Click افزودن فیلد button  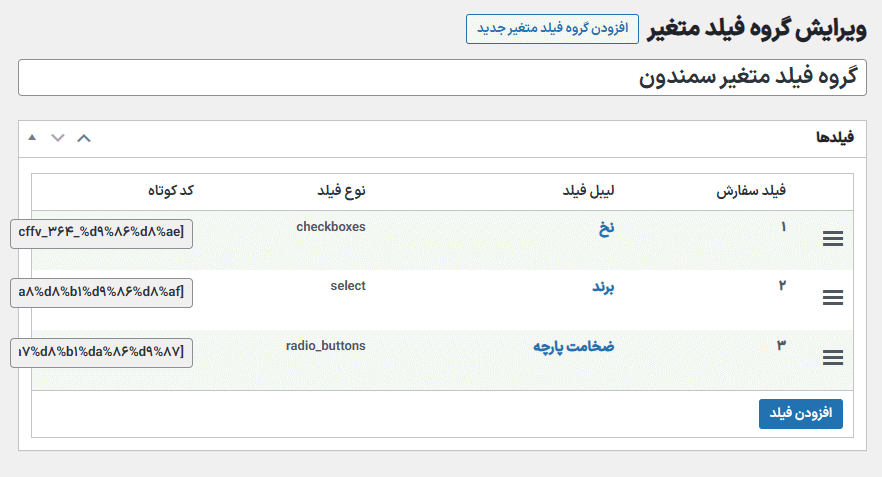pos(800,414)
